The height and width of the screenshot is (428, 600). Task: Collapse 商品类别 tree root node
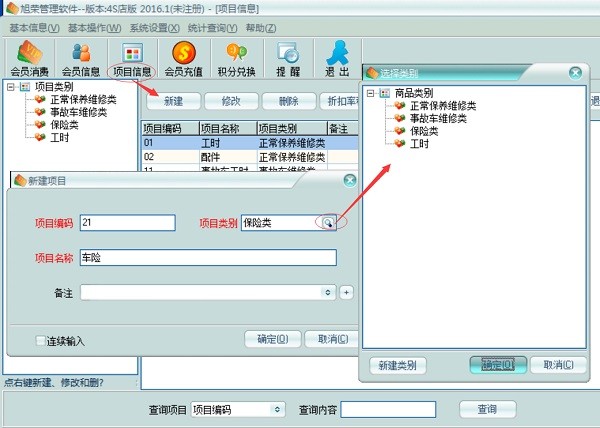click(372, 93)
